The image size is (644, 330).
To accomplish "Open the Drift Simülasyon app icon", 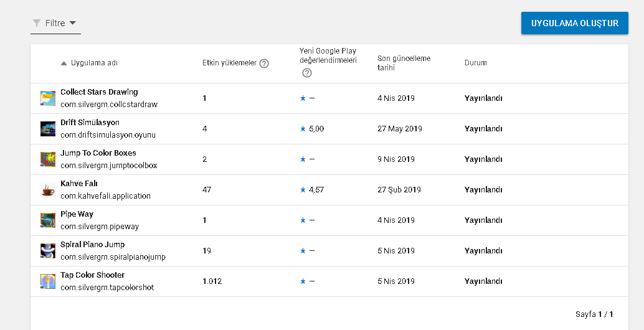I will 47,128.
